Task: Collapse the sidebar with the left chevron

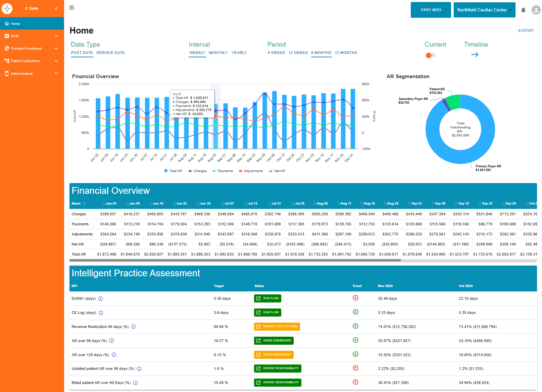Action: coord(56,8)
